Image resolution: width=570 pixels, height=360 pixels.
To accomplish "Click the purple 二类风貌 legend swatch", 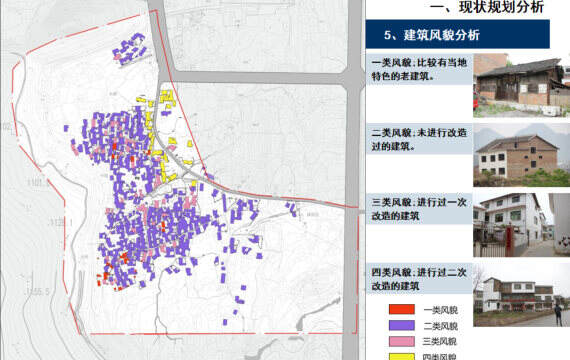I will (x=402, y=325).
